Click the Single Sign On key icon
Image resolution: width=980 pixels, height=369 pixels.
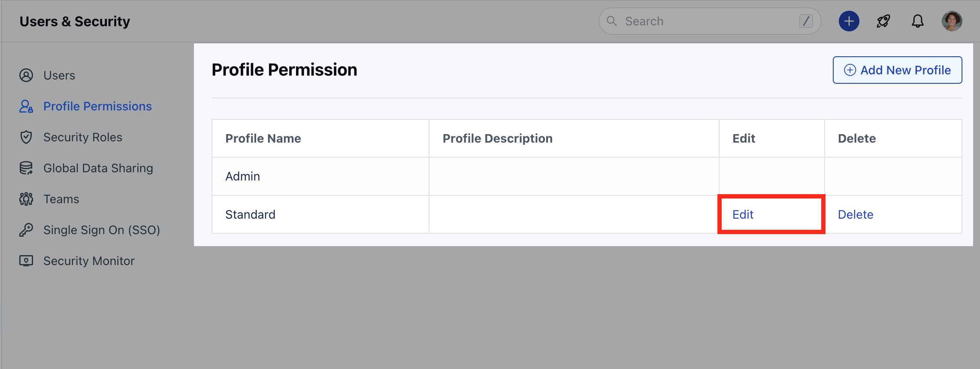(26, 230)
